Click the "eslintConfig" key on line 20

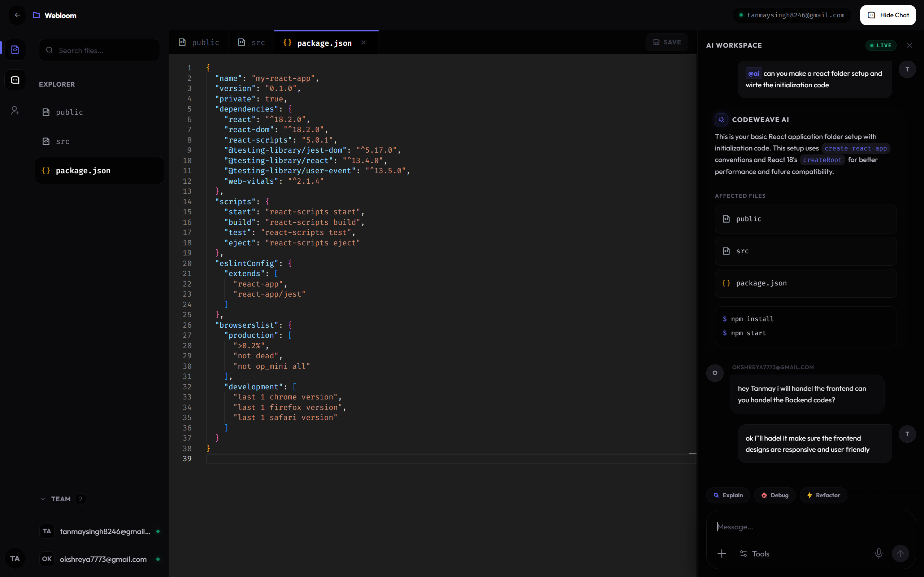tap(247, 263)
